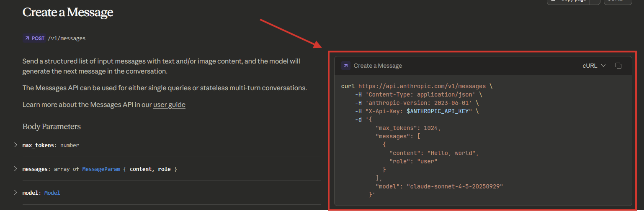Click the curl URL line in code
The width and height of the screenshot is (644, 211).
pyautogui.click(x=417, y=86)
